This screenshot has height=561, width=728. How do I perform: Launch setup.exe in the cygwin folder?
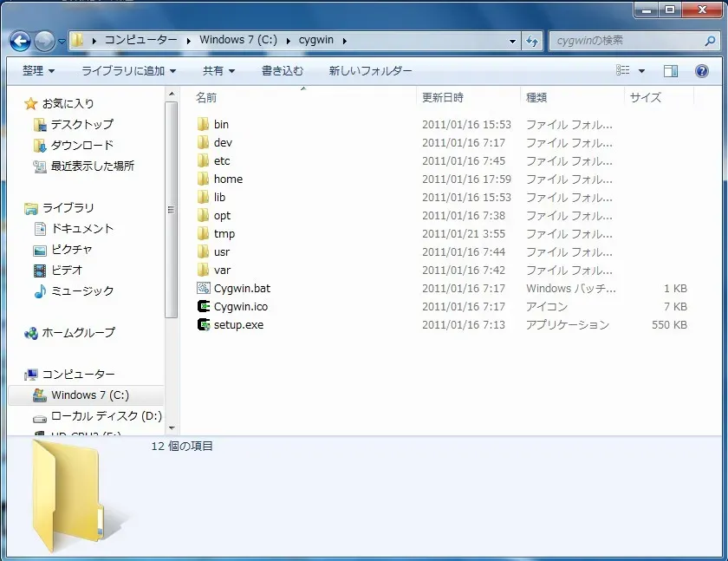[x=235, y=324]
